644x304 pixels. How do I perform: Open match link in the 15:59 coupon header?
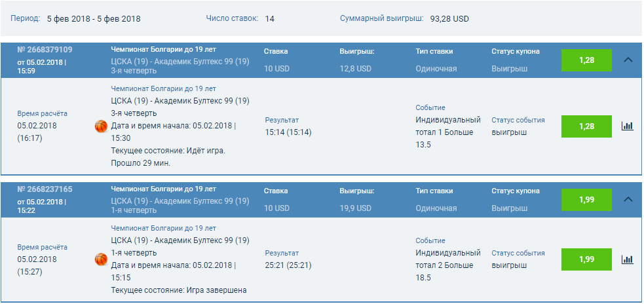point(180,62)
